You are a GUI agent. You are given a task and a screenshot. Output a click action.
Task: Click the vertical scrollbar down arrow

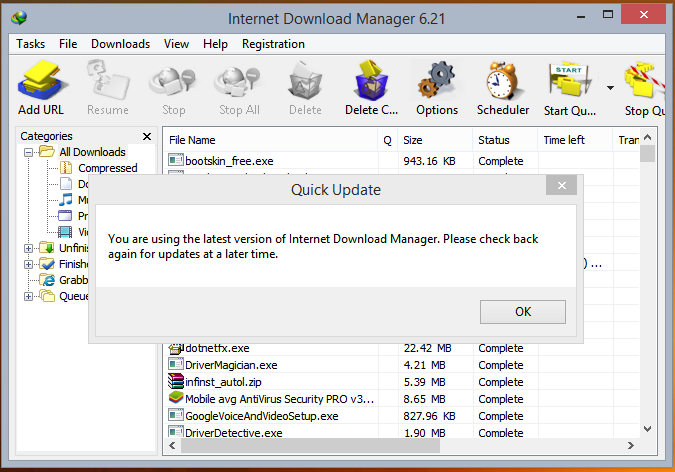click(647, 429)
